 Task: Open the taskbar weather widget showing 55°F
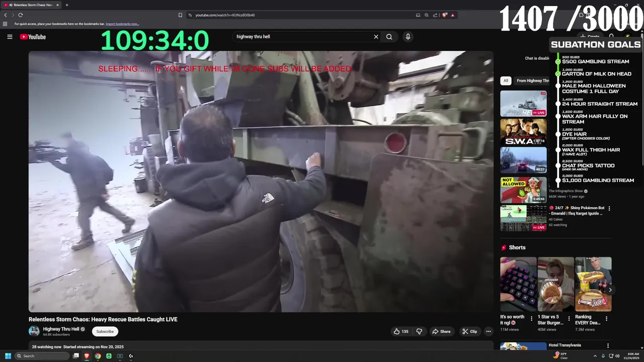click(x=561, y=356)
